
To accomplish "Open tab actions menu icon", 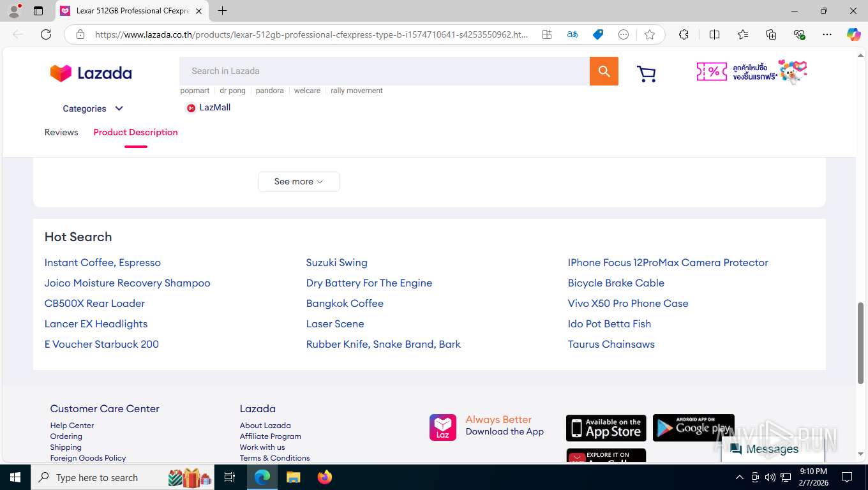I will coord(38,11).
